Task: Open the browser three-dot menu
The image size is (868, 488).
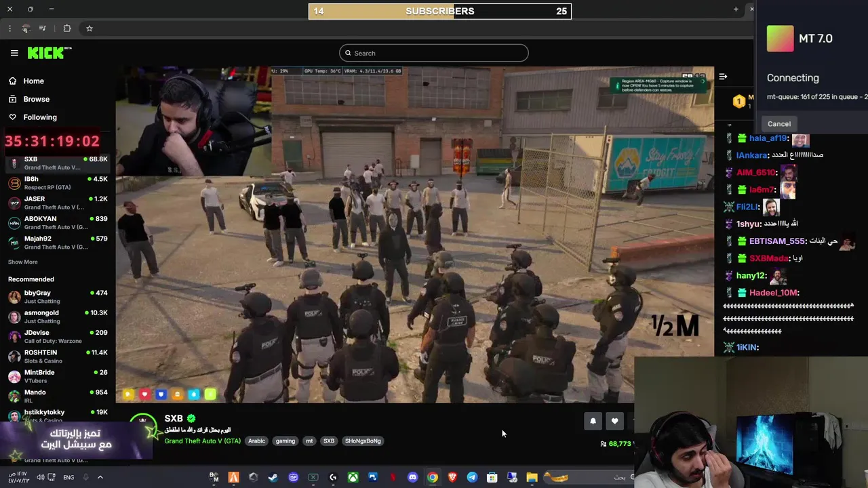Action: point(9,28)
